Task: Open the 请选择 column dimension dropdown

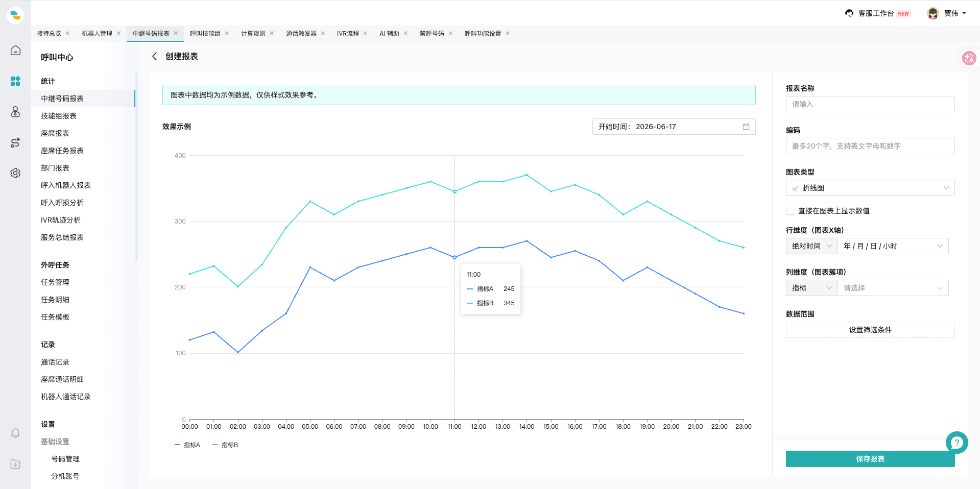Action: point(893,288)
